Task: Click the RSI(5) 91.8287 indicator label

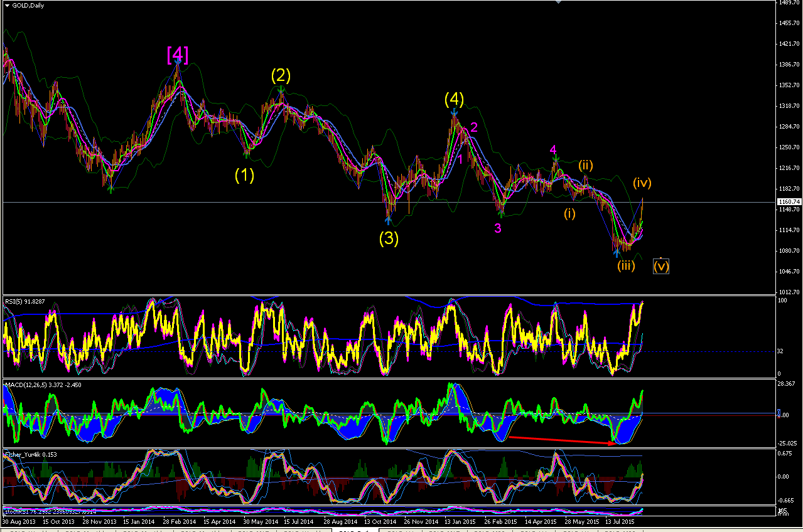Action: point(25,302)
